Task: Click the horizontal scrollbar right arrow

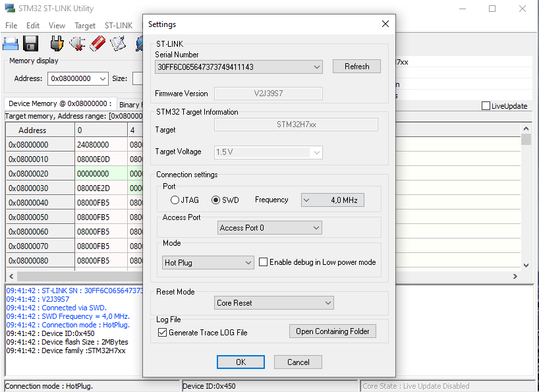Action: 515,276
